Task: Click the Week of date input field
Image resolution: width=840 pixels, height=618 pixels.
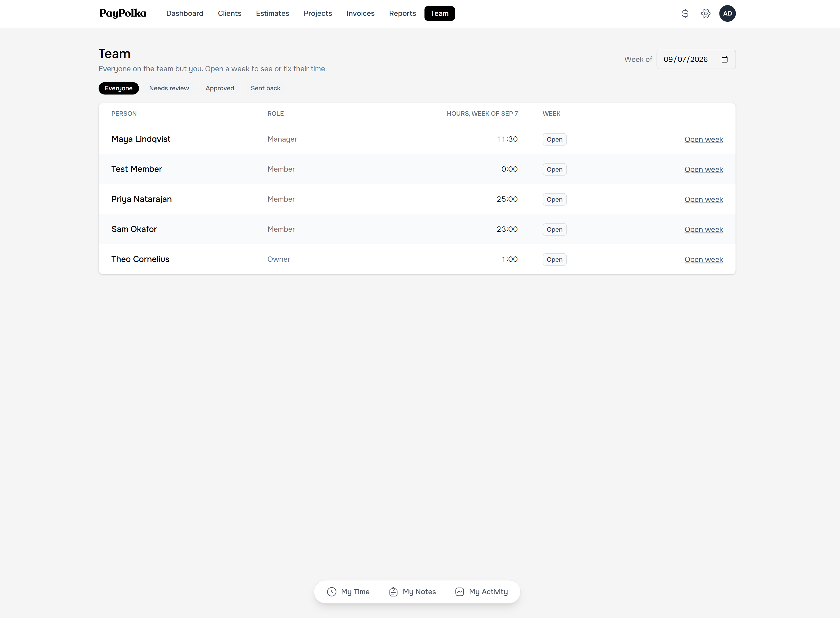Action: pos(696,60)
